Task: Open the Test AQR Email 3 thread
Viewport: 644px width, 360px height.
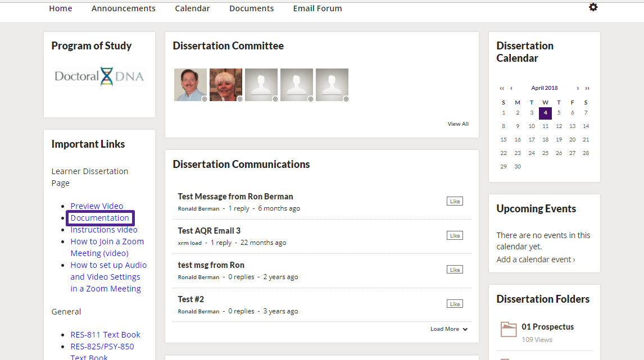Action: click(x=209, y=231)
